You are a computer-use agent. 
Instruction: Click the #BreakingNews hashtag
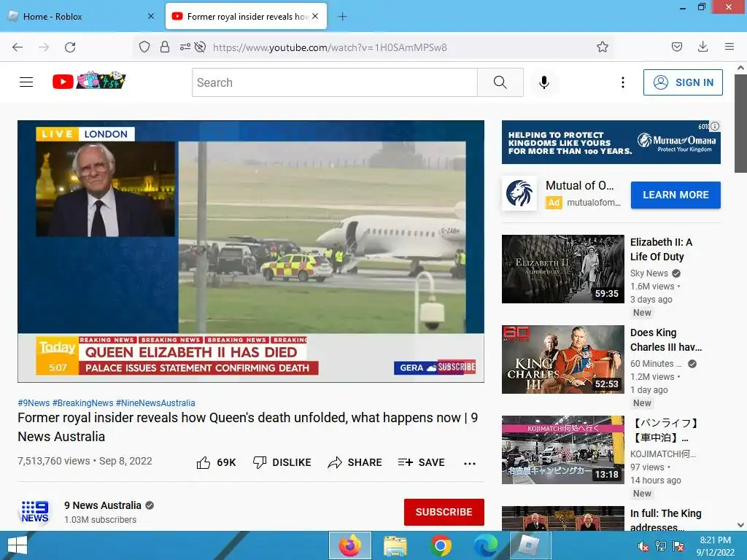click(83, 402)
